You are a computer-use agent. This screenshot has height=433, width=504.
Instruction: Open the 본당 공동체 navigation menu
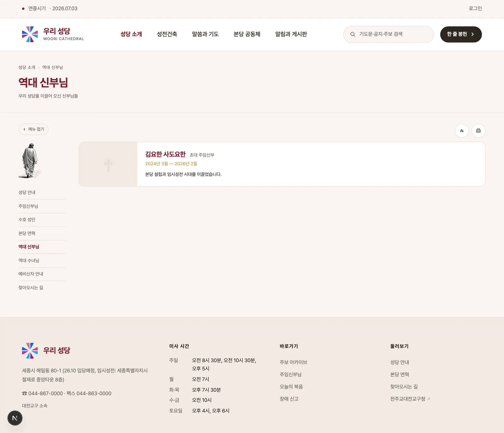(247, 34)
